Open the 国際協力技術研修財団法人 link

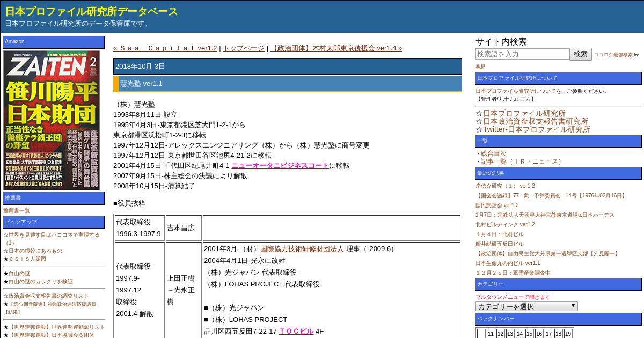[x=302, y=249]
